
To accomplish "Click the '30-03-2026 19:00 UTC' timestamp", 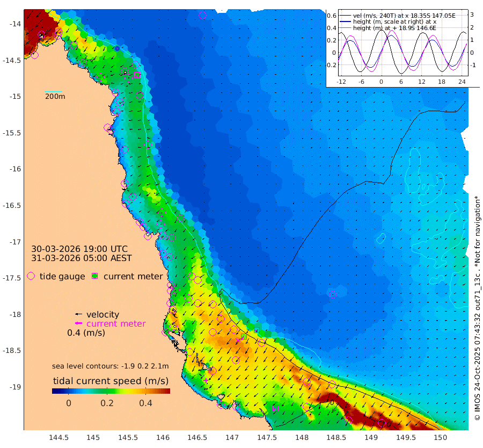I will click(x=79, y=249).
